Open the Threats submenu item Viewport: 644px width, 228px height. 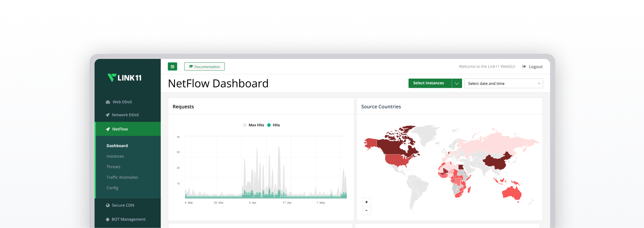[113, 167]
